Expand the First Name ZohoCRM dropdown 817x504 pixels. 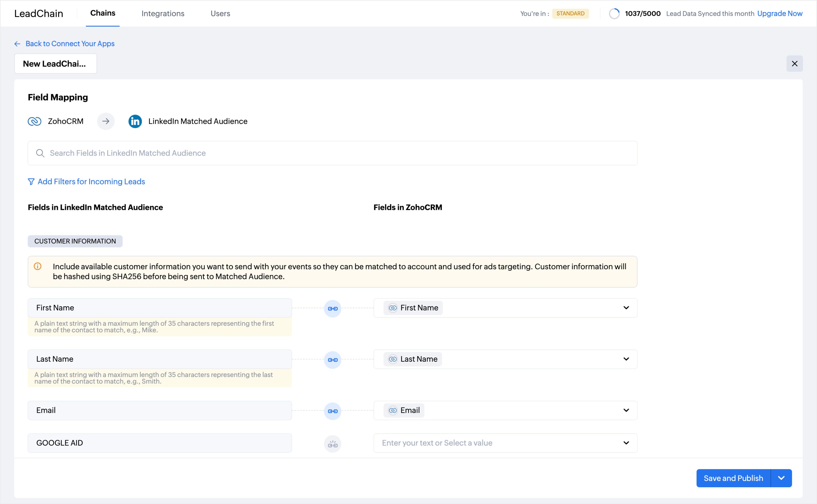coord(626,308)
